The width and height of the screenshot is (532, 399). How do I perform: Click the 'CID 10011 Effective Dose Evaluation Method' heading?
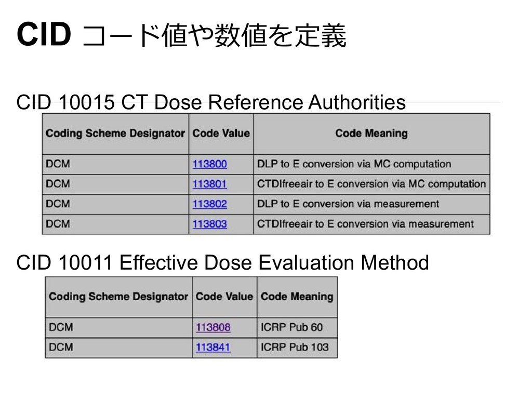[222, 262]
